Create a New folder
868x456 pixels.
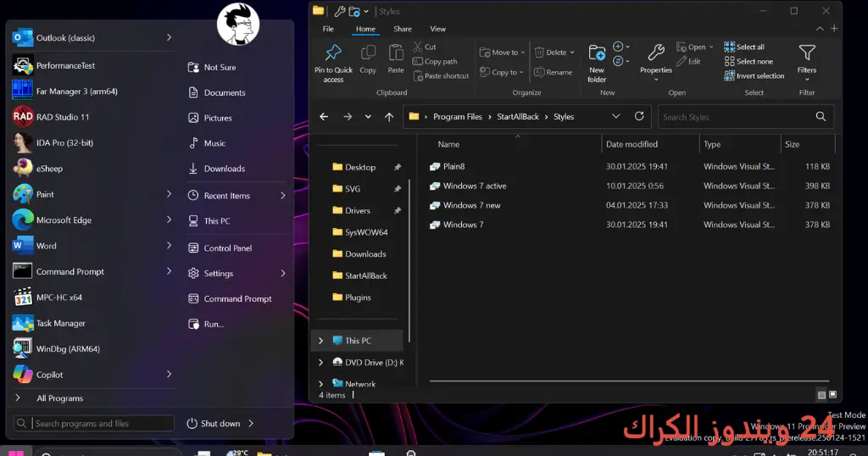point(597,63)
